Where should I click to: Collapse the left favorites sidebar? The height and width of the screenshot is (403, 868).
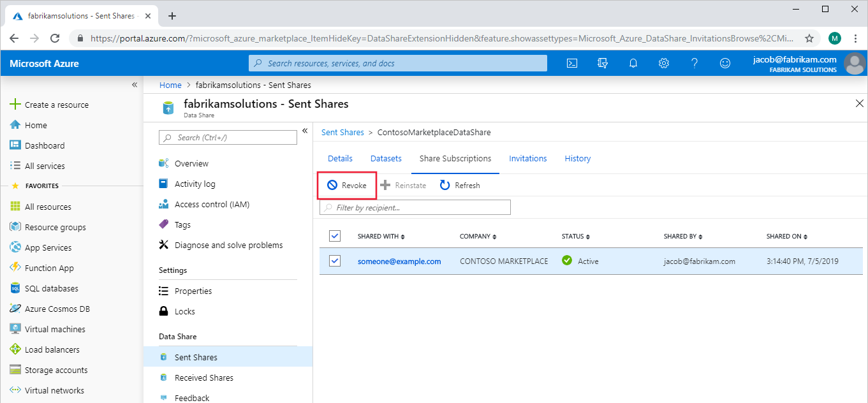click(135, 85)
